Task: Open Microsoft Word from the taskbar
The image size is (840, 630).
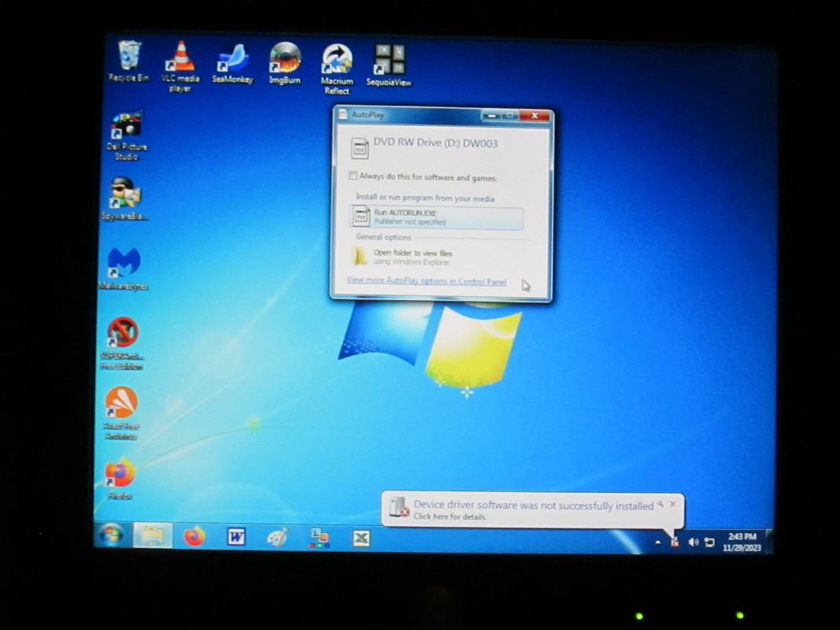Action: 235,537
